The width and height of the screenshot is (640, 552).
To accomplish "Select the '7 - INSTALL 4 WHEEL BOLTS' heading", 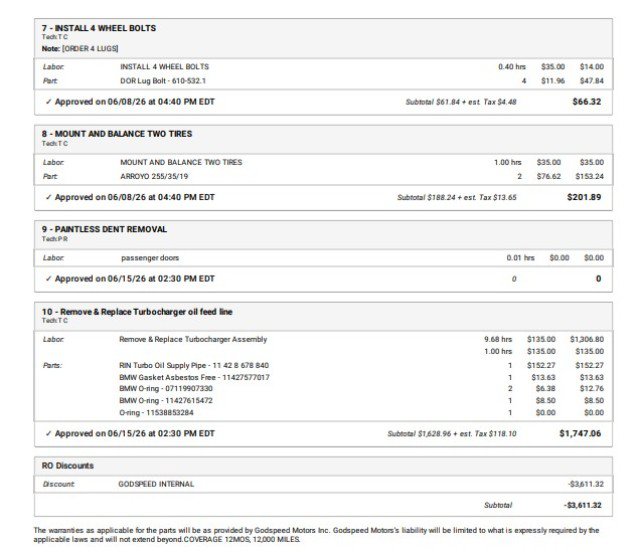I will coord(99,28).
